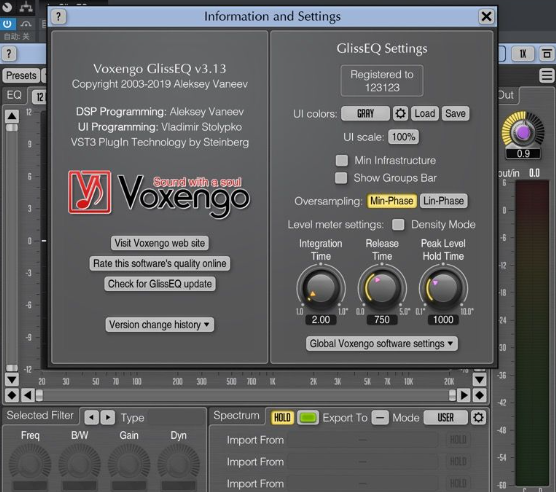Click the right-pointing scroll arrow under spectrum
This screenshot has width=556, height=492.
coord(463,395)
